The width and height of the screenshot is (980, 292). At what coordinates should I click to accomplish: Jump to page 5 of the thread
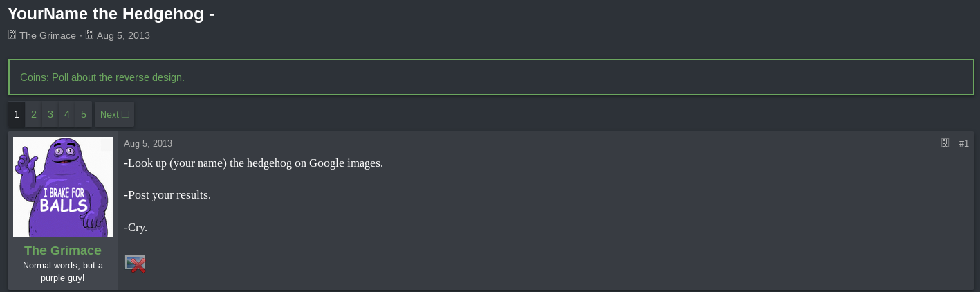[x=84, y=114]
